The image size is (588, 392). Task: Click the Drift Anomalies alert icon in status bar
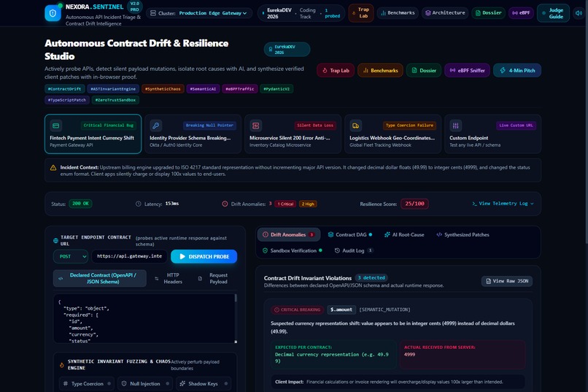pos(225,204)
